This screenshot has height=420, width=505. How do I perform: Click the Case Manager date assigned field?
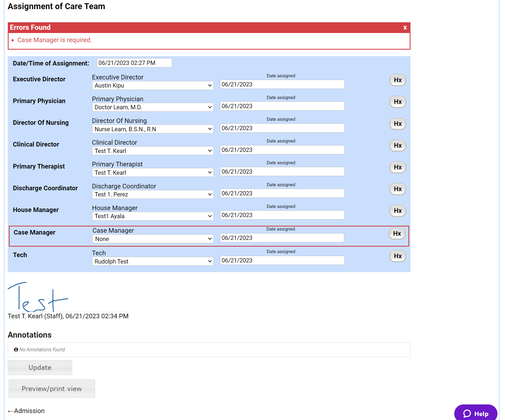click(282, 238)
